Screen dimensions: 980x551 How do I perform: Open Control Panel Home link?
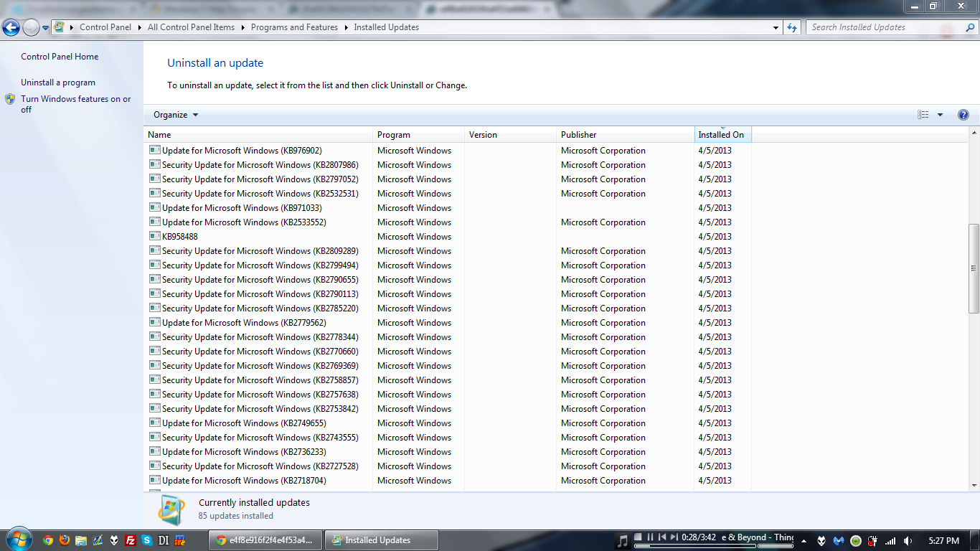pos(60,57)
